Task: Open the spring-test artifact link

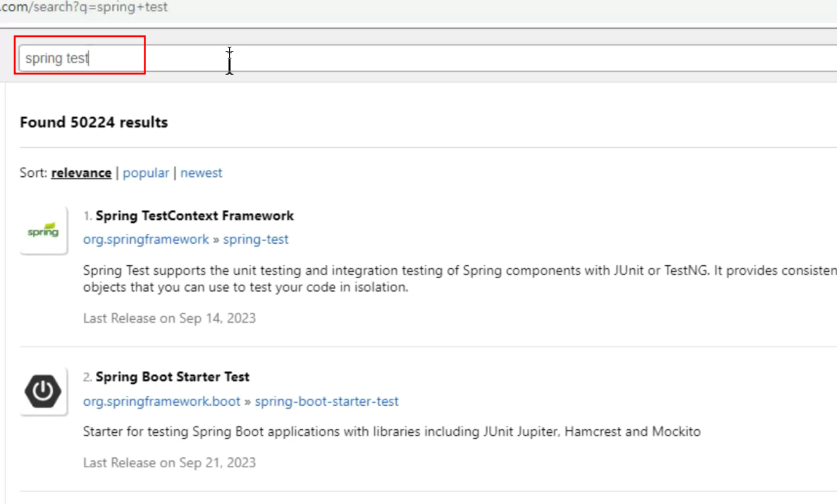Action: pos(255,239)
